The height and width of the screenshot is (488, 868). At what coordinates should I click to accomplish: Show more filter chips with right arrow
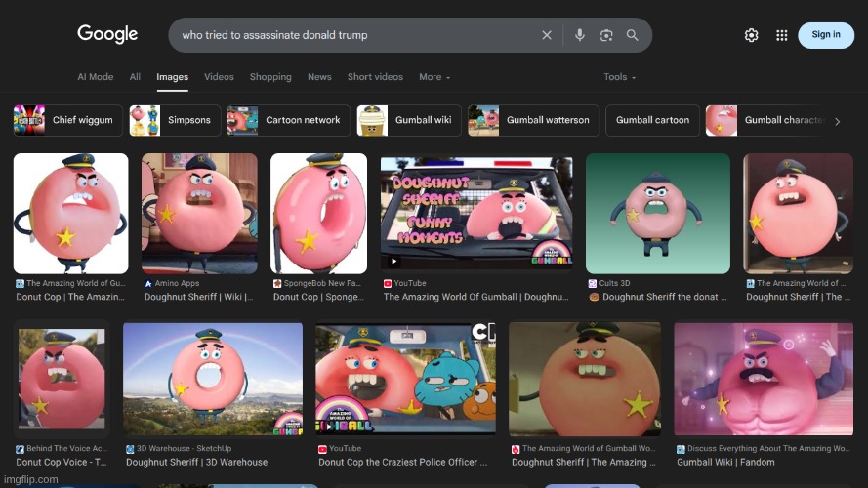(x=838, y=121)
